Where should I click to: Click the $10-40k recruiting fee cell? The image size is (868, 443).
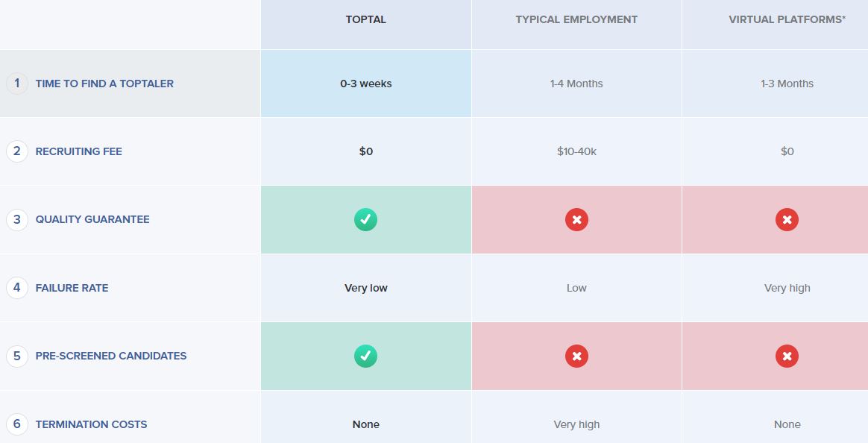click(577, 151)
